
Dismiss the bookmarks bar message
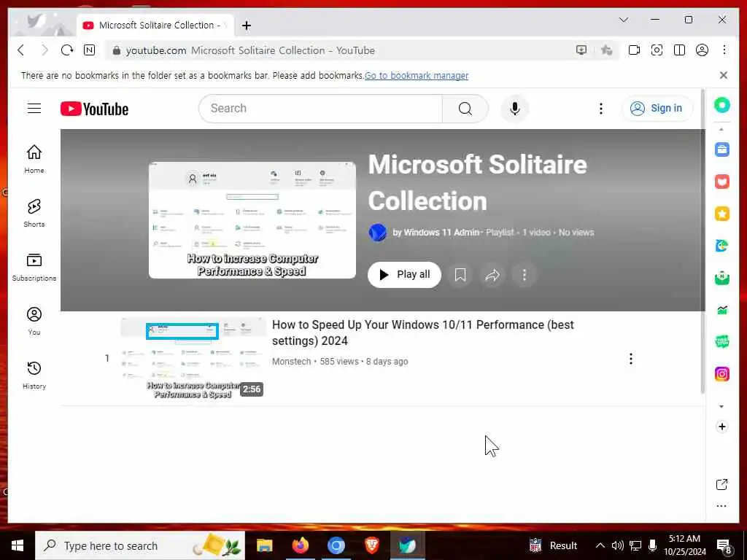pyautogui.click(x=724, y=75)
